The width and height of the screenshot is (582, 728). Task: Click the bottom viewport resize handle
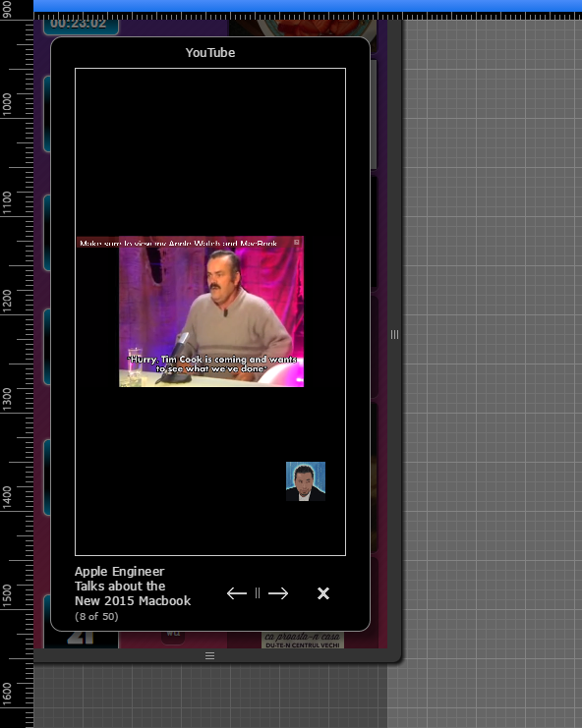(210, 655)
